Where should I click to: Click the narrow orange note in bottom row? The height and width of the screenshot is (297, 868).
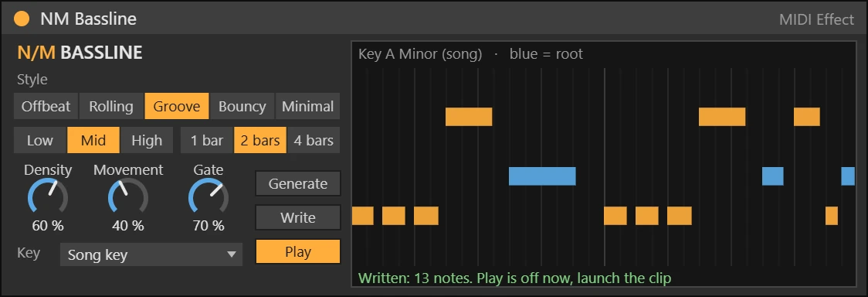(832, 216)
